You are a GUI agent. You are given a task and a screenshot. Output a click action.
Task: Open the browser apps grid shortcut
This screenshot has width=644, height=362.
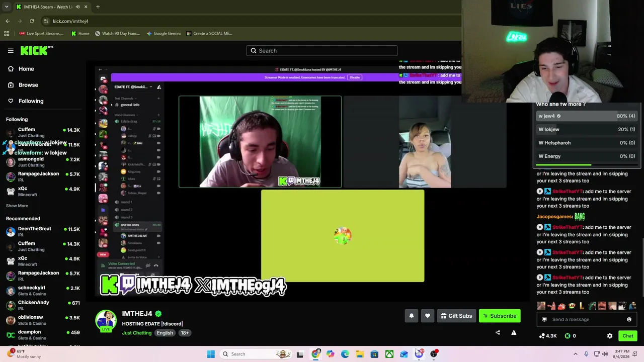(x=7, y=34)
